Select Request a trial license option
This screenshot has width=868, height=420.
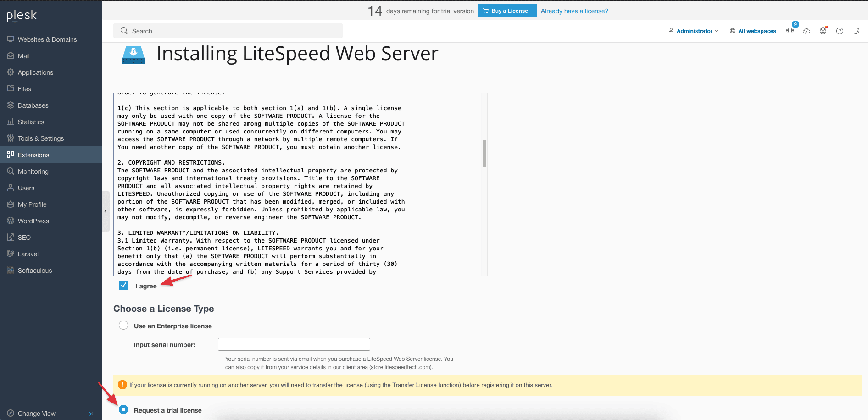click(x=123, y=409)
